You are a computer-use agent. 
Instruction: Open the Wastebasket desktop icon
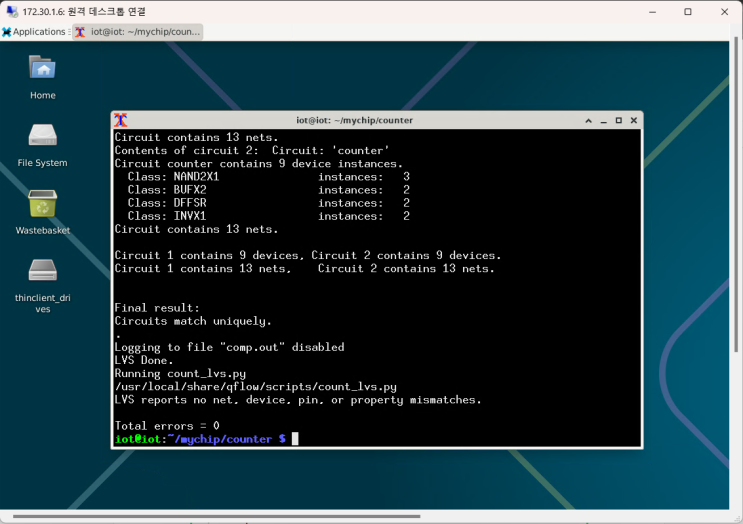(43, 212)
